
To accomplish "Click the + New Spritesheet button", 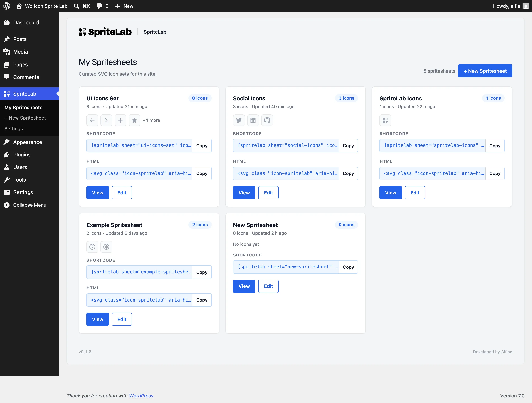I will click(485, 71).
